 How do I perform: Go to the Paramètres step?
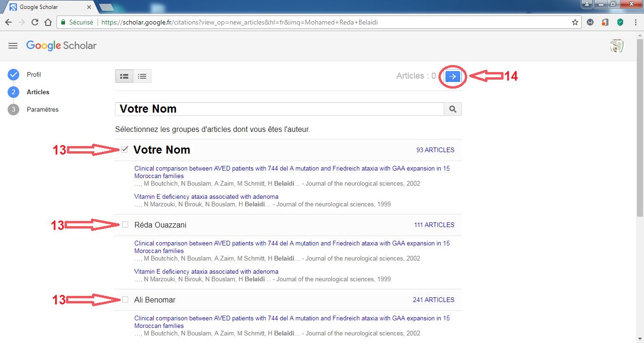tap(42, 109)
